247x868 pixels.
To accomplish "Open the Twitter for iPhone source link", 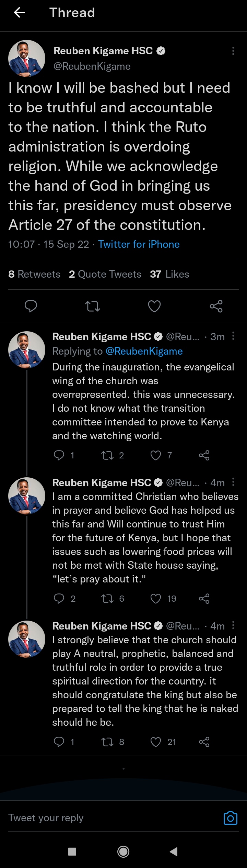I will (139, 244).
